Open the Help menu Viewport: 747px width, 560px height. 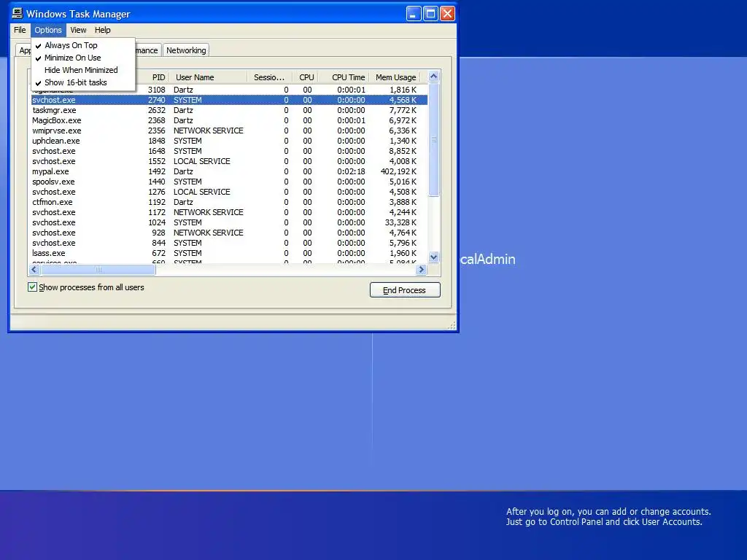pos(102,30)
